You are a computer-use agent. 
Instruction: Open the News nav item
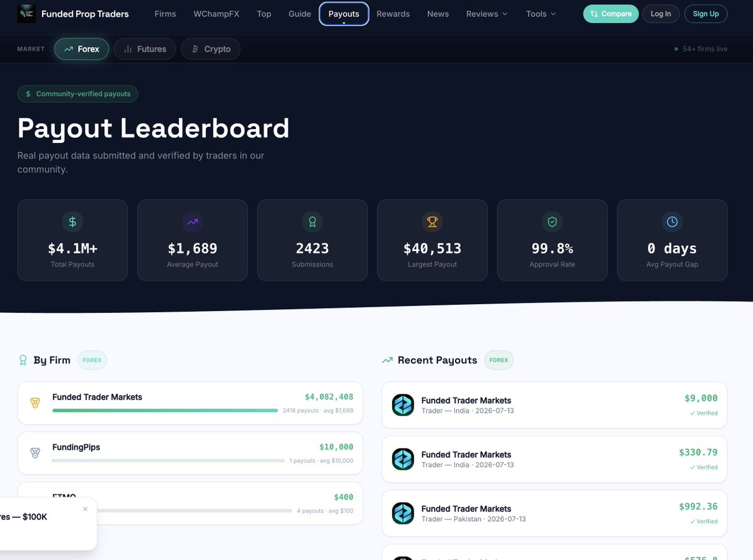tap(438, 14)
